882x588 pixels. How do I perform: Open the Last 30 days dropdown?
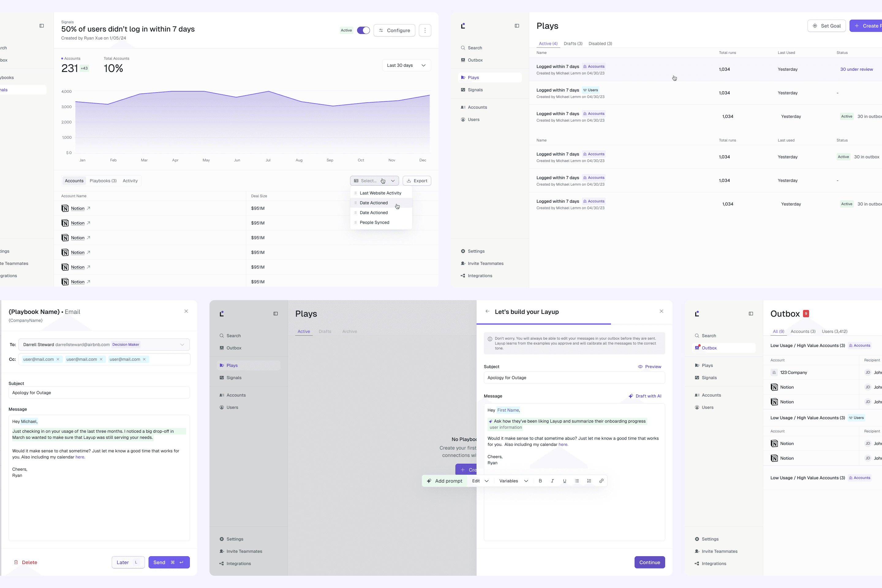pos(406,65)
